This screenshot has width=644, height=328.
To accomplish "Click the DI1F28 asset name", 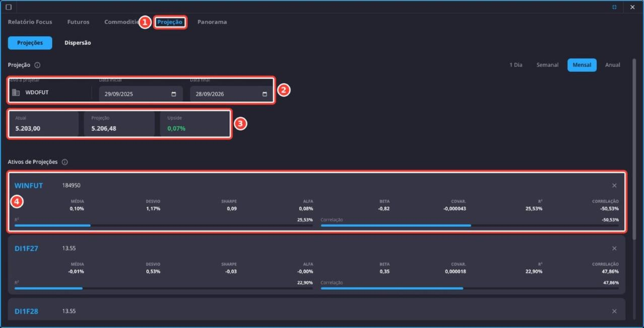I will [26, 311].
